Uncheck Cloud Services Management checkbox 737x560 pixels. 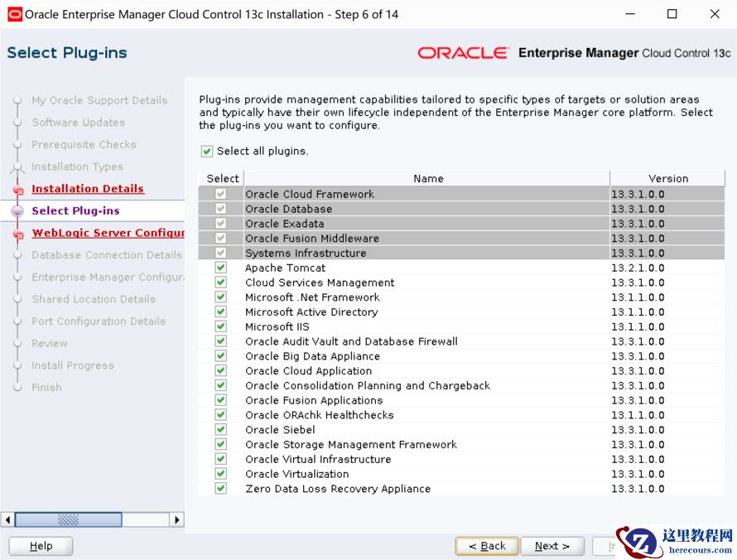pos(220,282)
